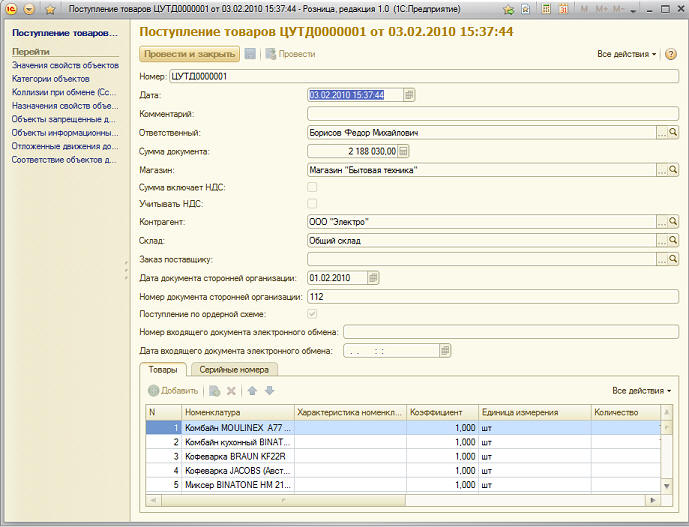689x527 pixels.
Task: Open calendar for Дата документа сторонней организации
Action: (x=373, y=278)
